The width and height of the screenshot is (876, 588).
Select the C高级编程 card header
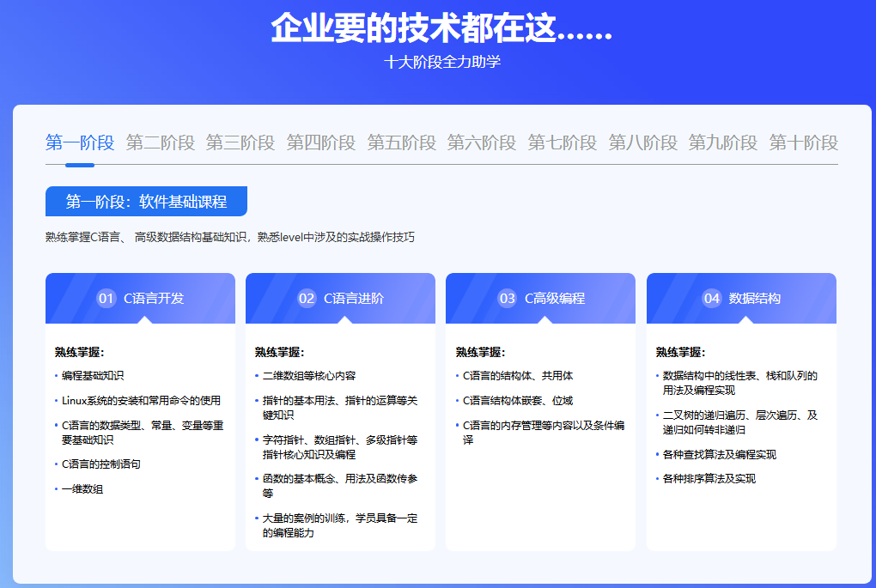pyautogui.click(x=541, y=298)
